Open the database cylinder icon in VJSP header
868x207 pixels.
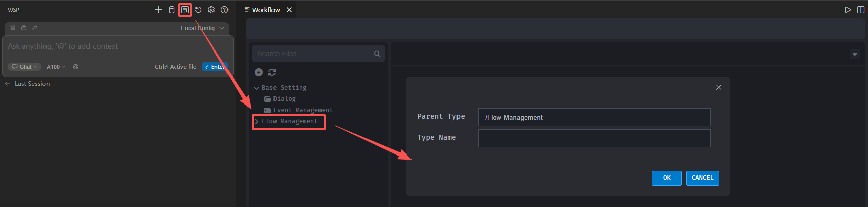click(x=172, y=10)
